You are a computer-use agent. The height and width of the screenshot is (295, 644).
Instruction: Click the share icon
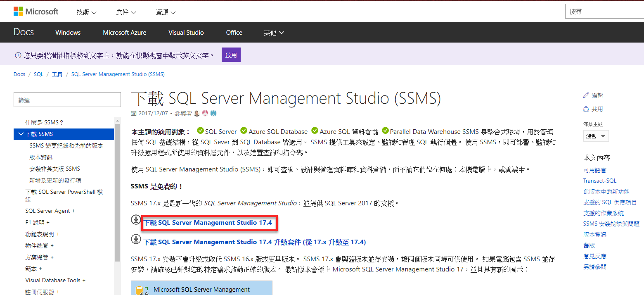pyautogui.click(x=586, y=109)
